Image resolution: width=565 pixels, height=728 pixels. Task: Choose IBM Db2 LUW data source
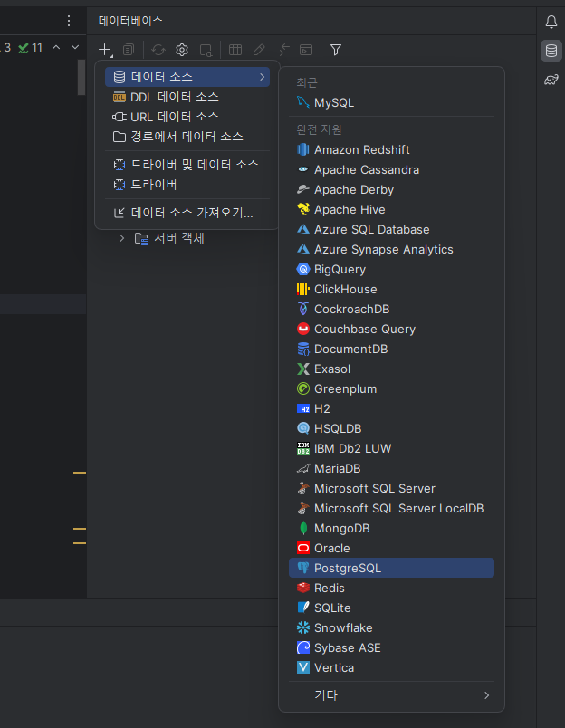coord(391,448)
